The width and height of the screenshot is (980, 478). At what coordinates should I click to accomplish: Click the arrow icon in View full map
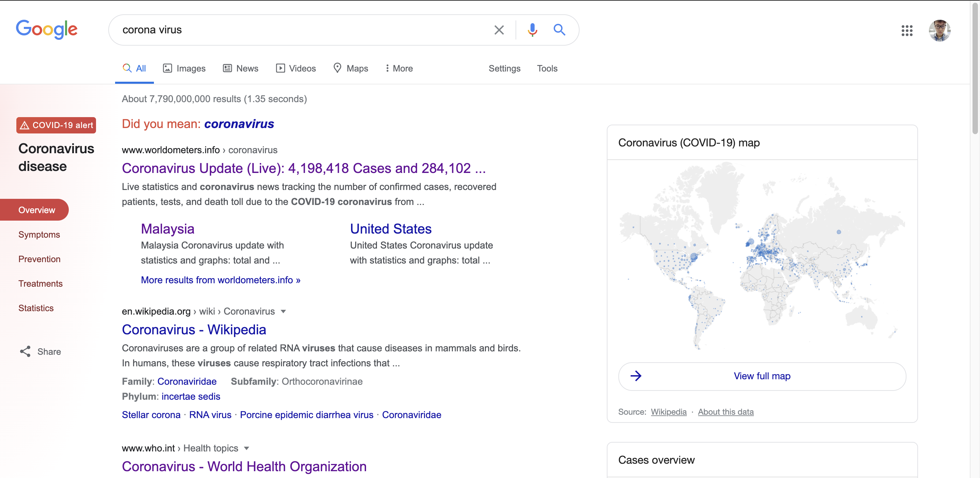(636, 376)
